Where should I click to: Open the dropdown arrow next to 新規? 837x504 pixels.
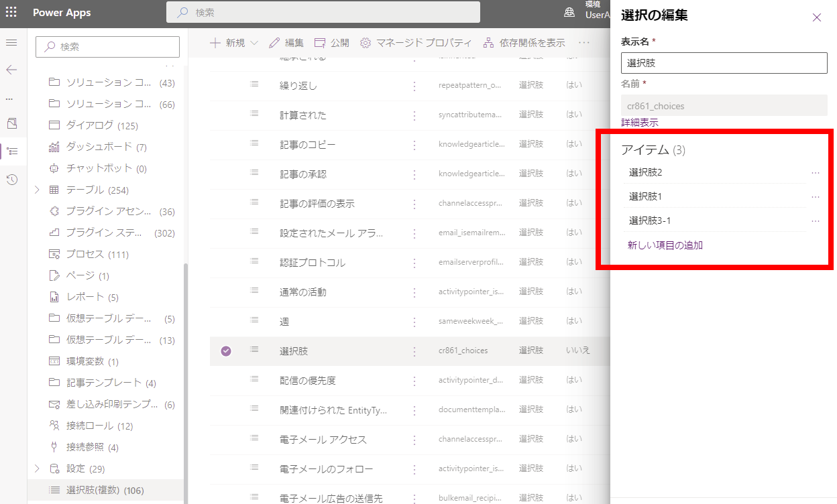254,43
